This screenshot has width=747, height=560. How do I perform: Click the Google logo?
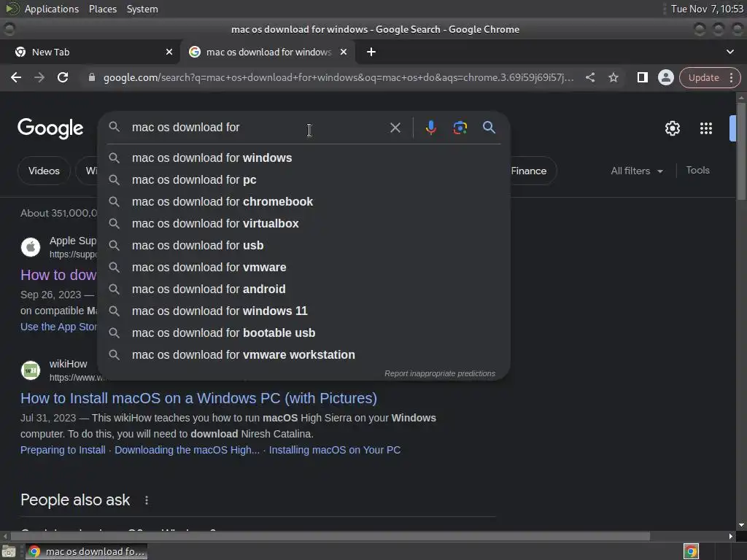tap(50, 128)
